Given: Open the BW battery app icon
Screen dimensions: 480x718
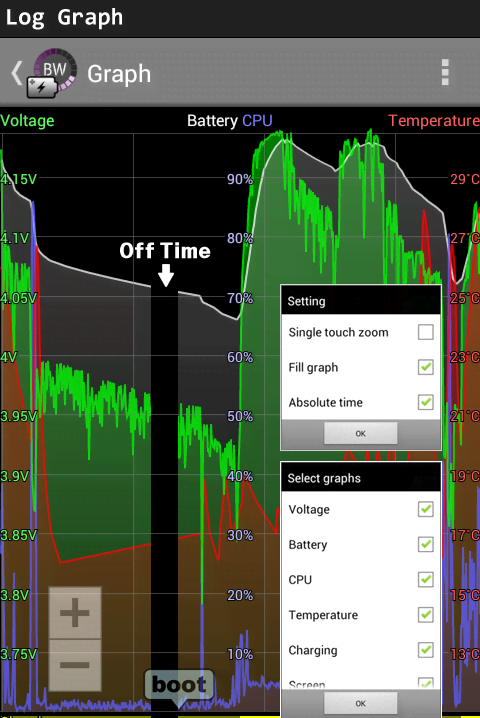Looking at the screenshot, I should tap(51, 73).
